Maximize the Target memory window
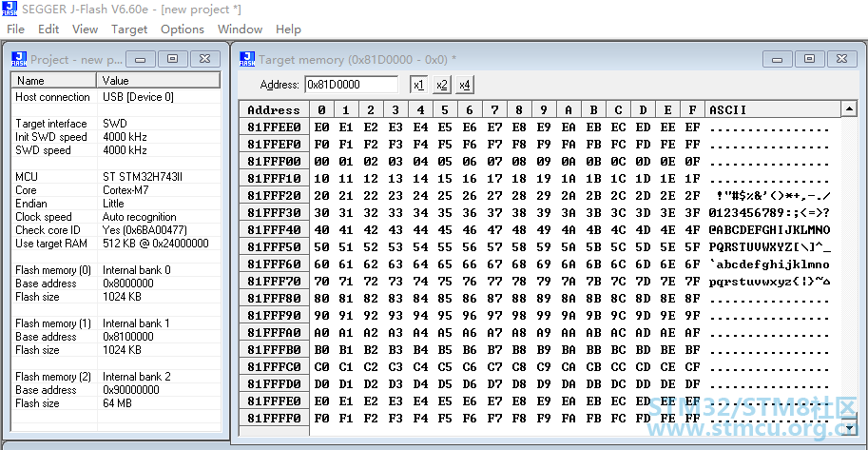Image resolution: width=868 pixels, height=450 pixels. (x=809, y=59)
